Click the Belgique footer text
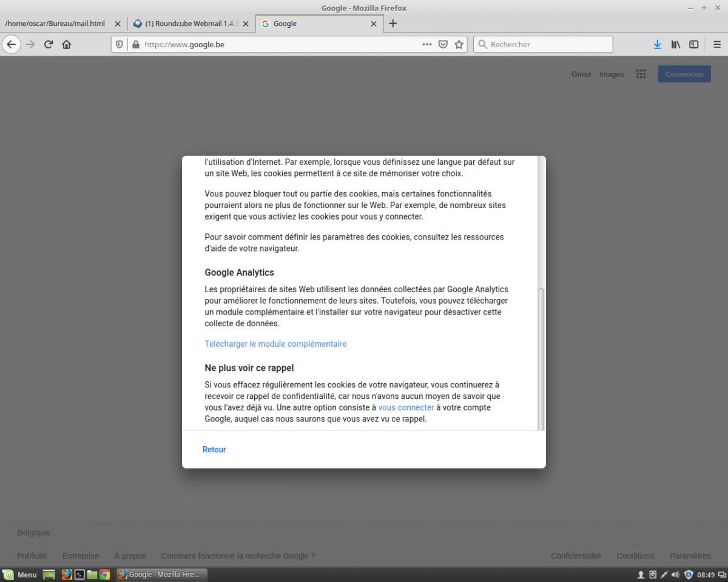 [x=33, y=532]
